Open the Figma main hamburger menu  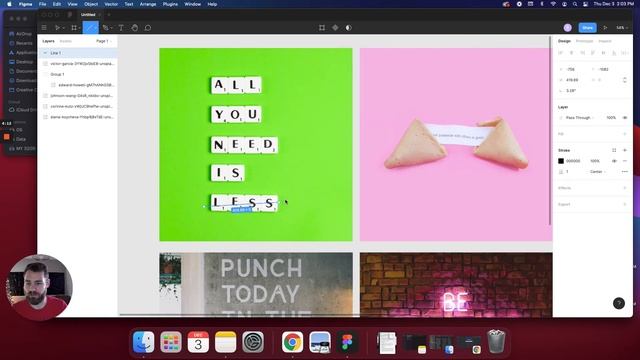pos(44,28)
